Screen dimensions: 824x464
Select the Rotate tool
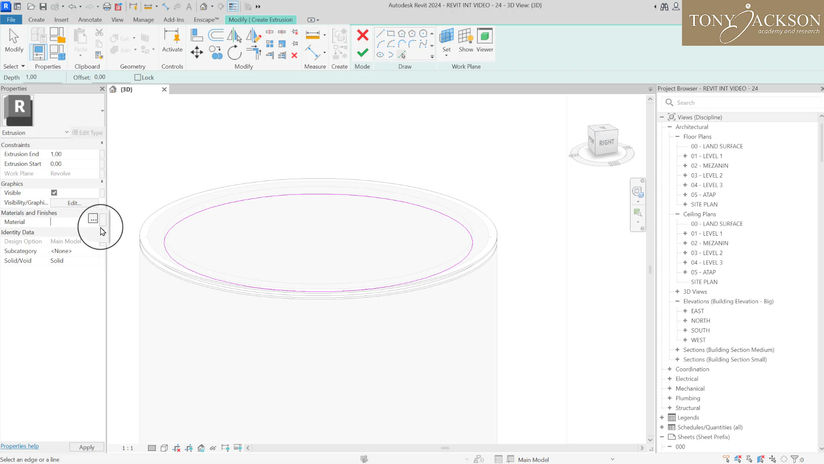[x=234, y=52]
